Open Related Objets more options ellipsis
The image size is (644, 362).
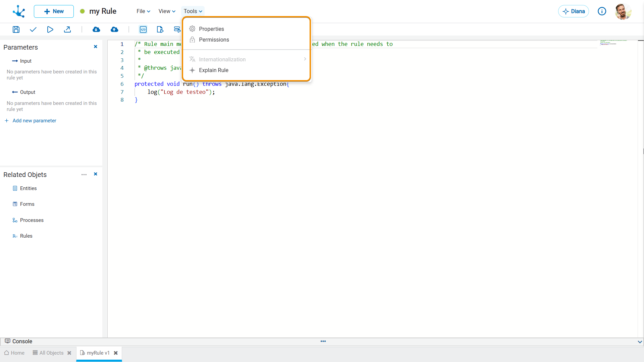coord(84,175)
